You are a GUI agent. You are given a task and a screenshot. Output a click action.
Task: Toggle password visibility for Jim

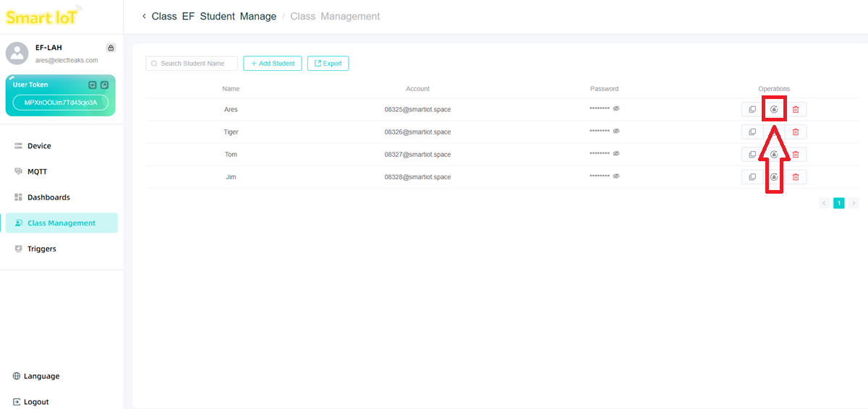coord(616,176)
